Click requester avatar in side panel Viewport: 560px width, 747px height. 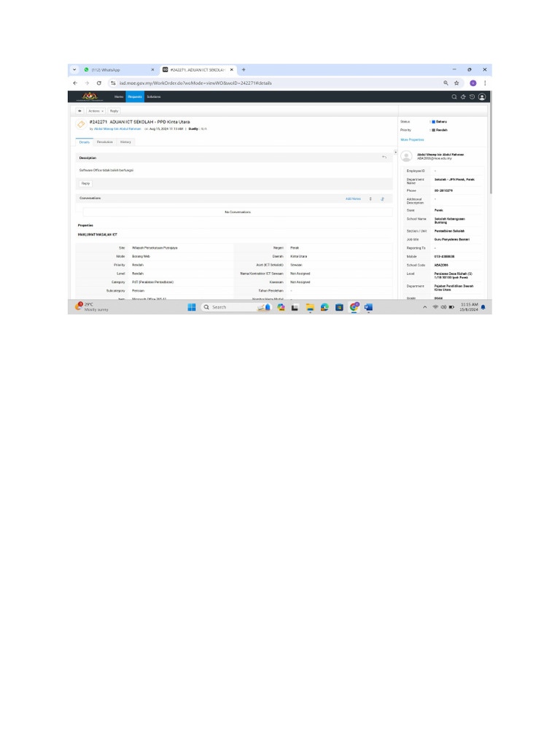pos(406,156)
